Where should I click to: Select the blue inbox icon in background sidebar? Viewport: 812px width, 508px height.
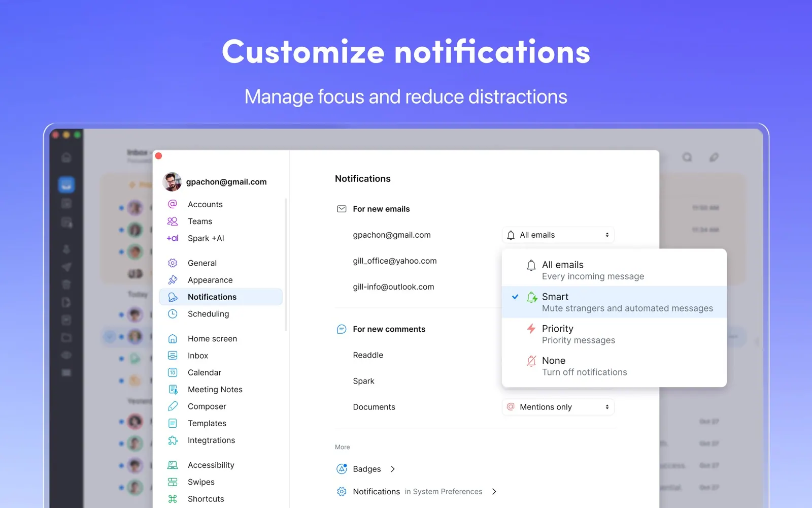click(66, 185)
